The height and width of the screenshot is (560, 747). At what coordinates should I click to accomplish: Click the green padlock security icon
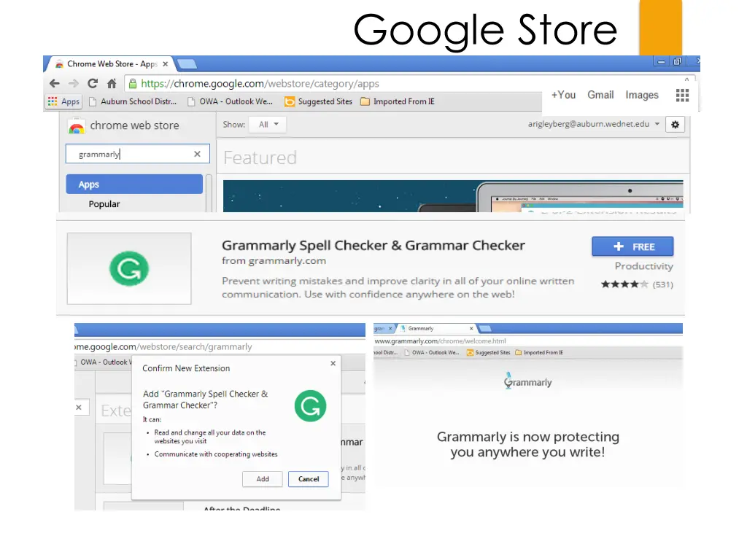(x=133, y=84)
